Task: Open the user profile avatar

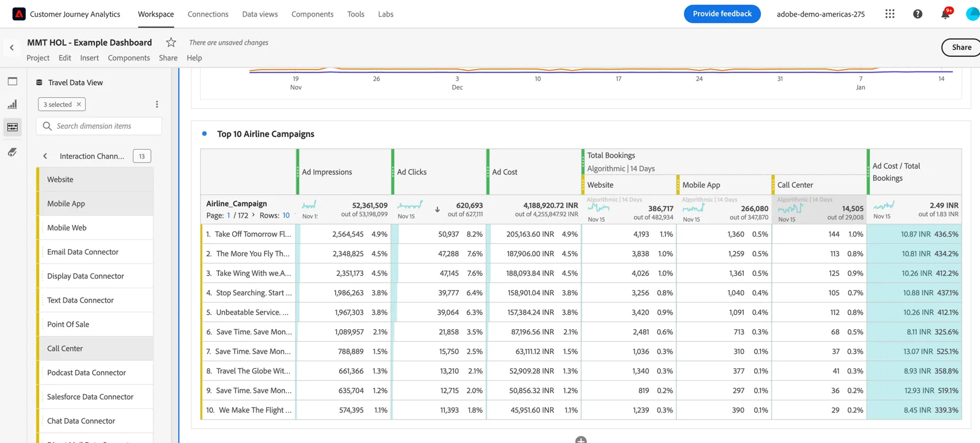Action: coord(973,14)
